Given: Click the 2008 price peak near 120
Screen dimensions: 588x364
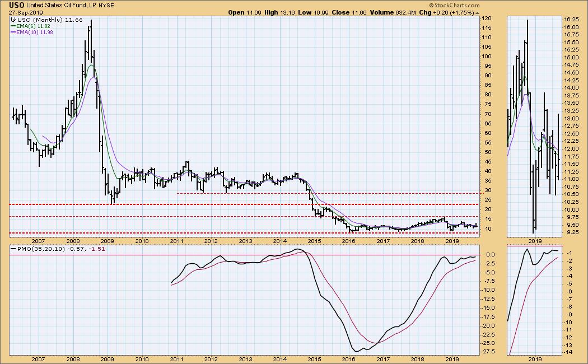Looking at the screenshot, I should 91,21.
